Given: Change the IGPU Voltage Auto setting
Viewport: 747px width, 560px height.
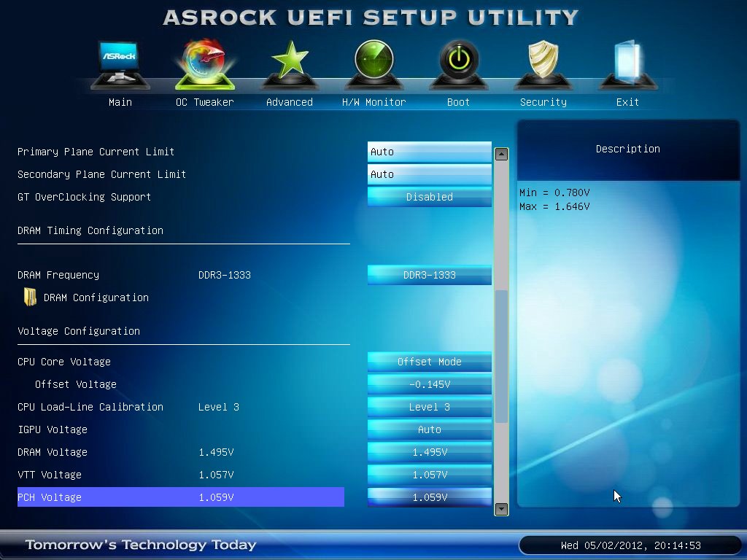Looking at the screenshot, I should pos(429,429).
